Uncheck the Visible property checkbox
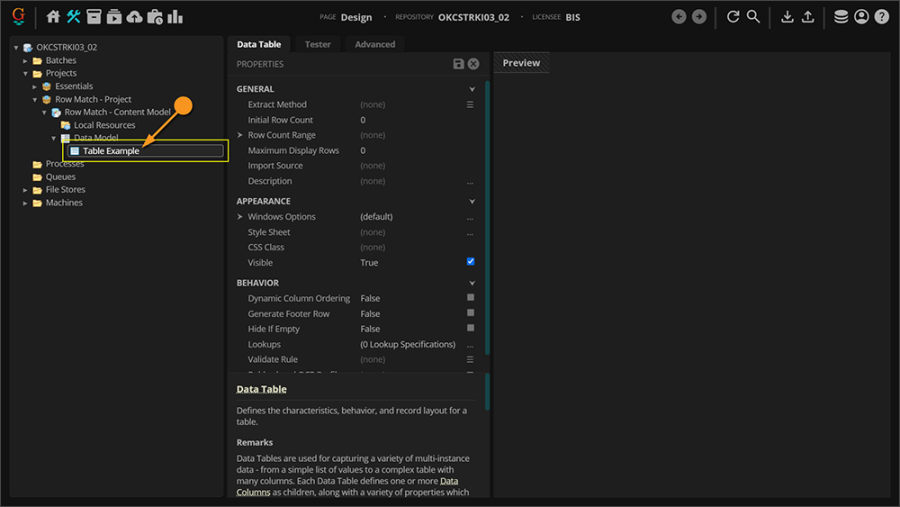Image resolution: width=900 pixels, height=507 pixels. point(470,262)
